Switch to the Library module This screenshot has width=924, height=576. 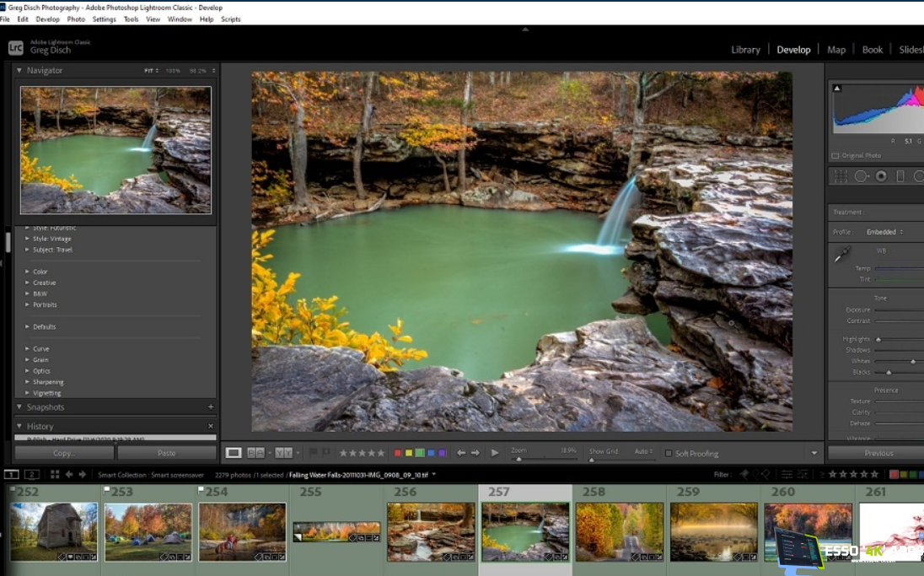tap(745, 50)
